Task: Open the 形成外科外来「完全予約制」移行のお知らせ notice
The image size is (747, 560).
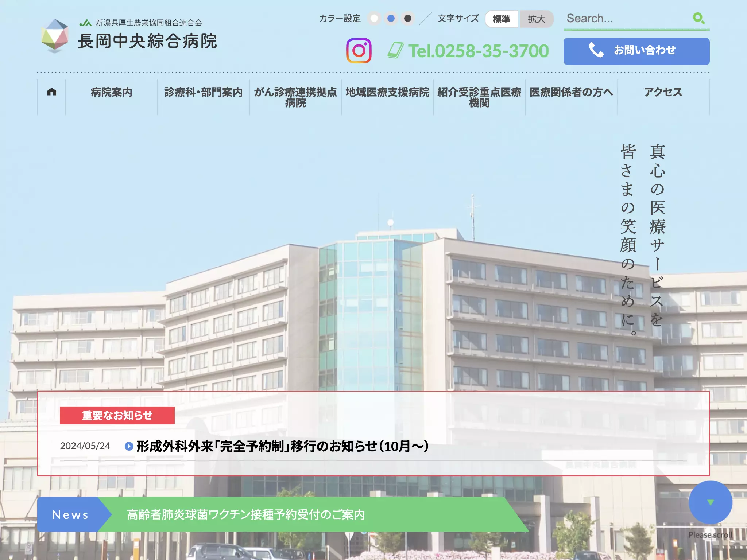Action: [282, 446]
